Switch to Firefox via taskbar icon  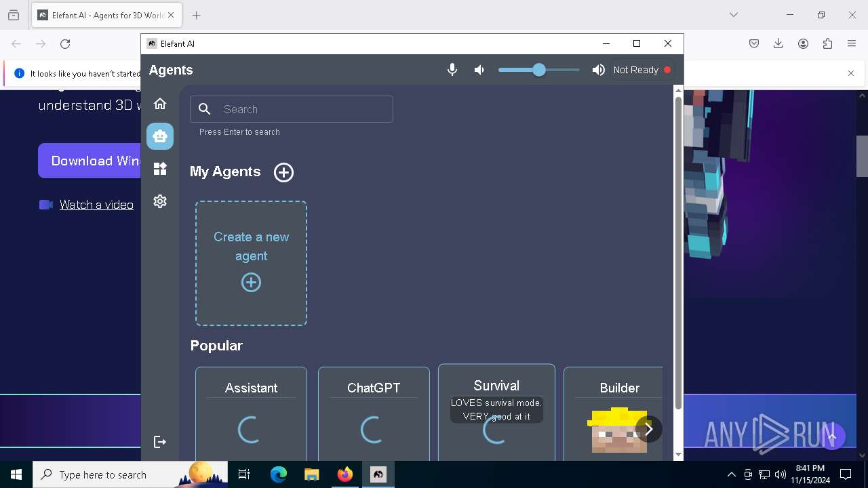pyautogui.click(x=345, y=474)
